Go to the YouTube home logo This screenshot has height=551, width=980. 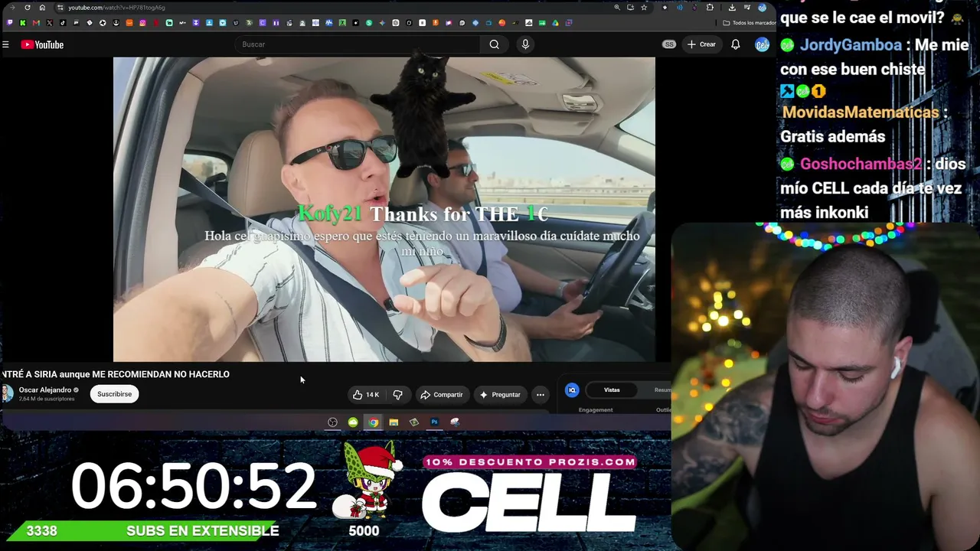click(x=42, y=44)
